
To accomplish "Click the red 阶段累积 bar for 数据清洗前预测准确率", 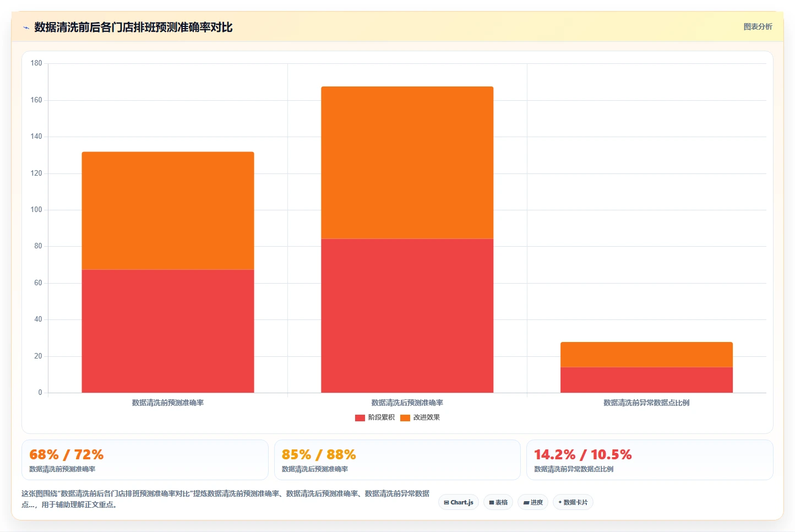I will 168,331.
